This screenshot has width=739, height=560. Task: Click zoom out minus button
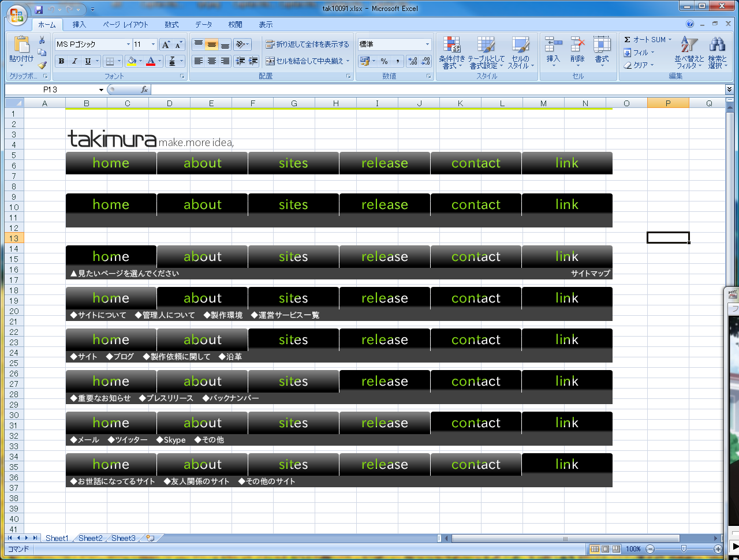coord(650,548)
